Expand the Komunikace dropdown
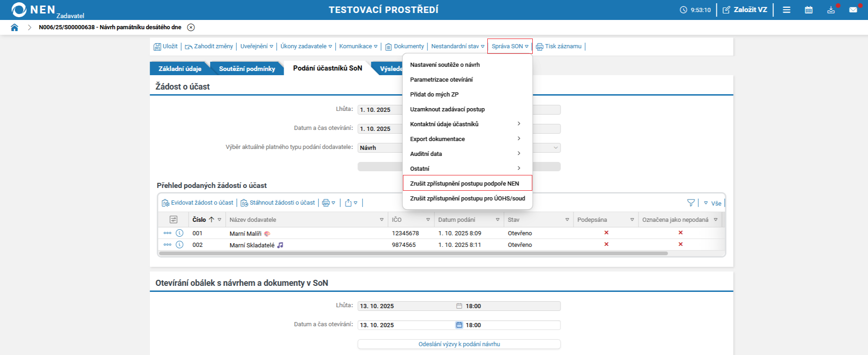 (358, 46)
